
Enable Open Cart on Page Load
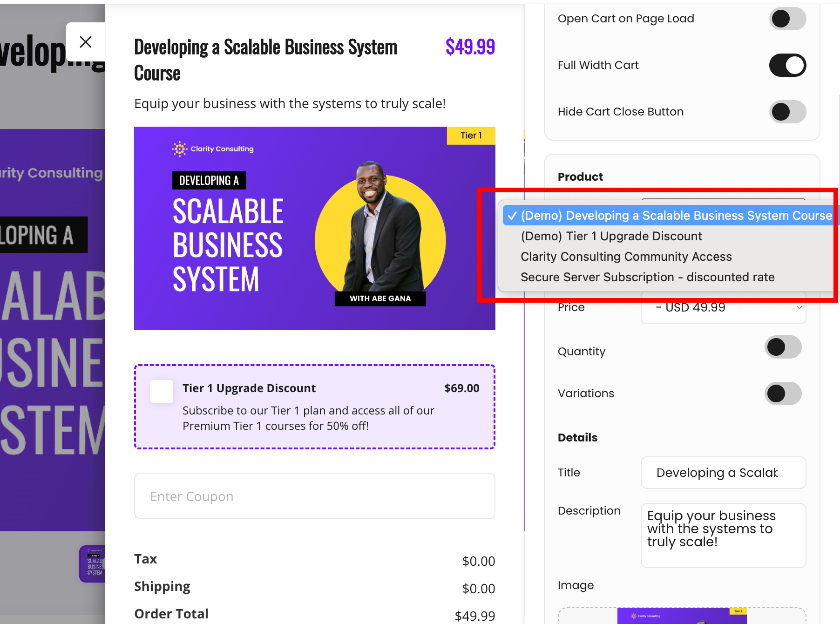pyautogui.click(x=787, y=19)
